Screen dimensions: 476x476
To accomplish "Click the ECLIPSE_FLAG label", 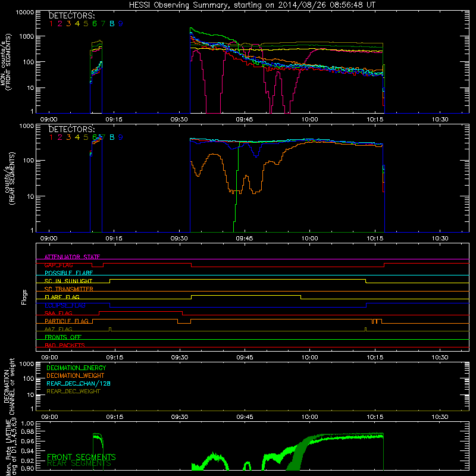I will click(65, 305).
